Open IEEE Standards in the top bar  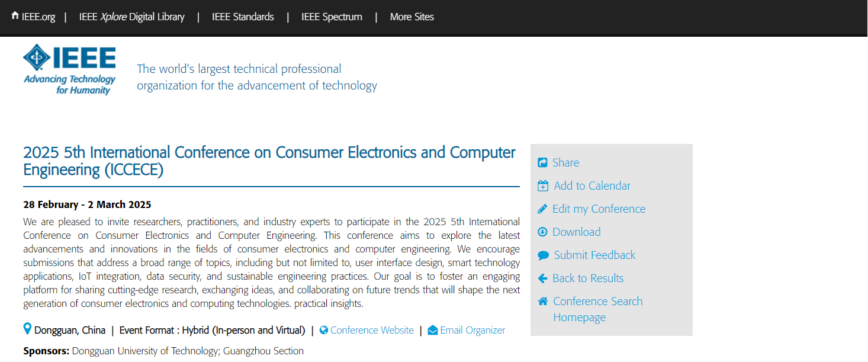(x=243, y=17)
